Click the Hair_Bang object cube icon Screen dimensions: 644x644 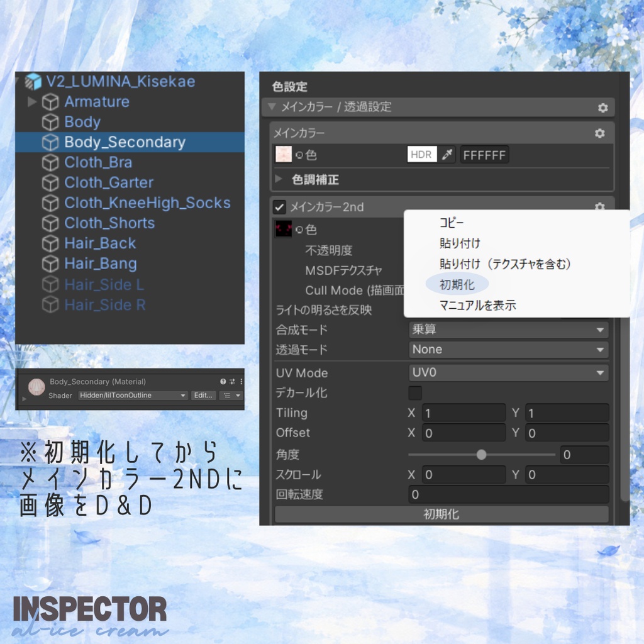[x=50, y=264]
